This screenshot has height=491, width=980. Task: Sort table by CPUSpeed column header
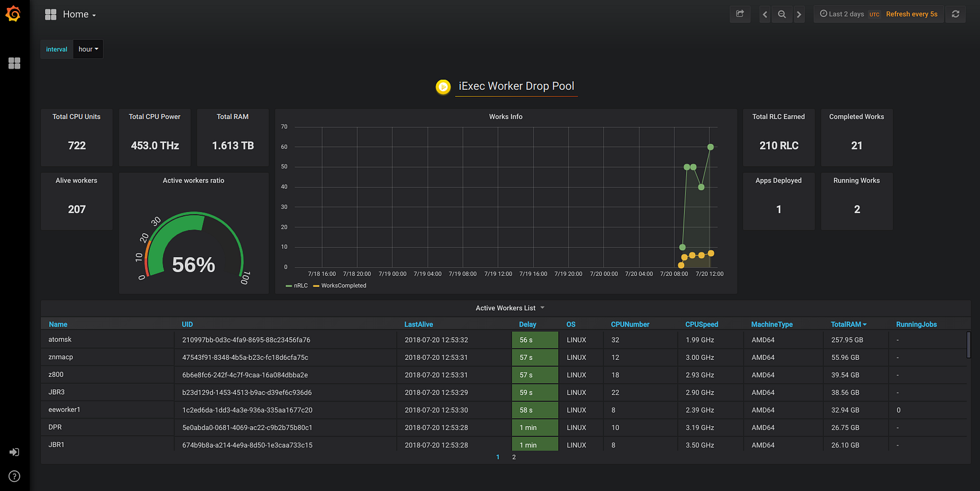(702, 324)
